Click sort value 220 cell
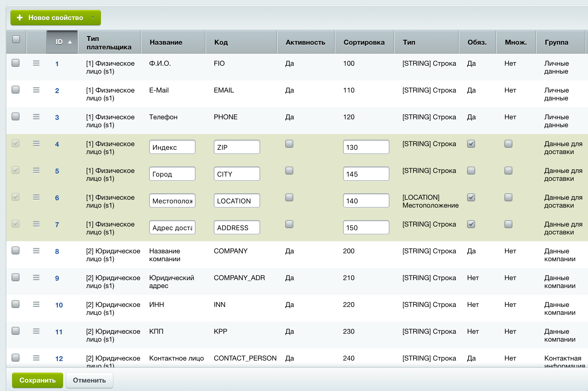Image resolution: width=588 pixels, height=391 pixels. point(349,305)
